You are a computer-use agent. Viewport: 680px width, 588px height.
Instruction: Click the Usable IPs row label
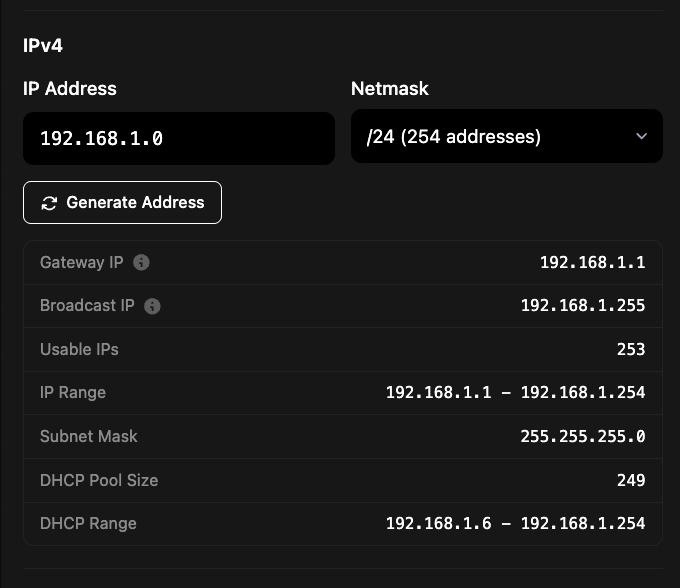tap(79, 350)
